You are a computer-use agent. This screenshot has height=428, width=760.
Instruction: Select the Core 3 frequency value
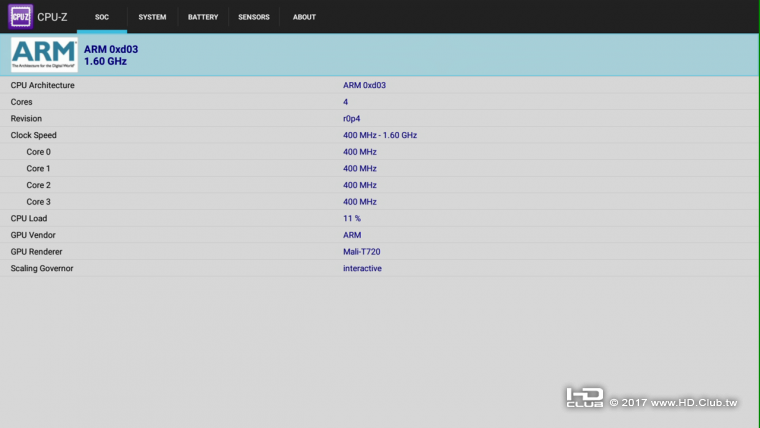click(360, 202)
